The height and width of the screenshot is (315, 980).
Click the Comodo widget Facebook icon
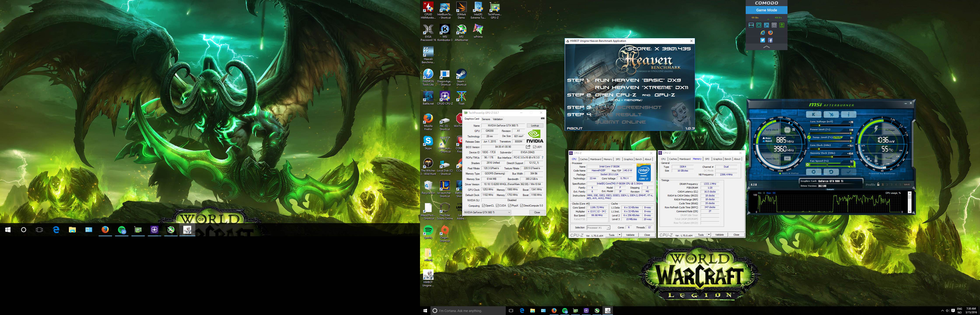(770, 40)
